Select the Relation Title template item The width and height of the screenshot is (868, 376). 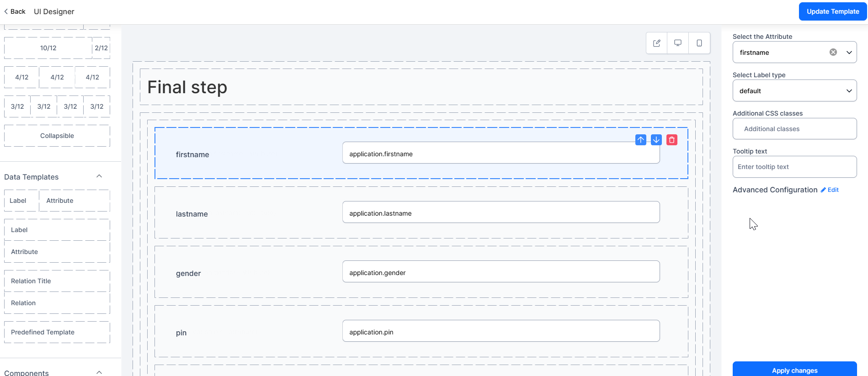[x=57, y=281]
